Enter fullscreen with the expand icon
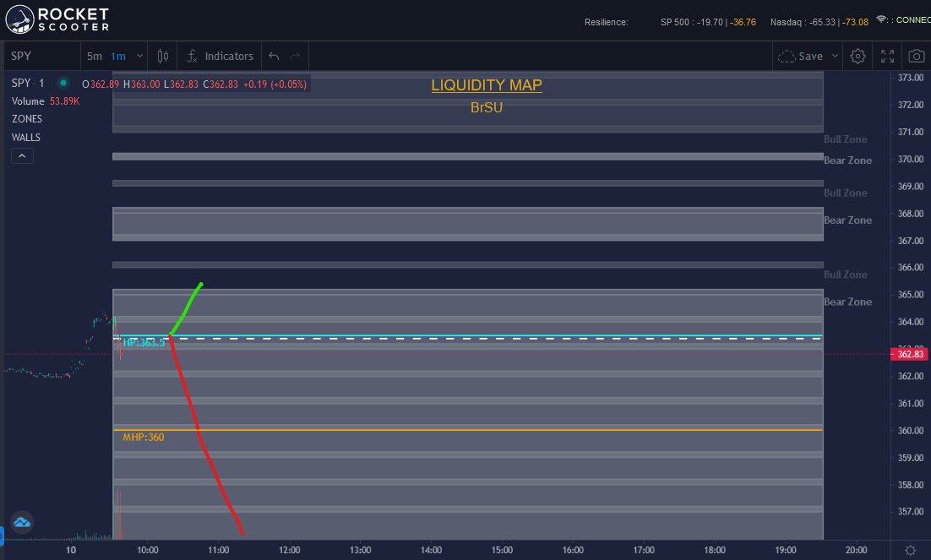Screen dimensions: 931x560 coord(887,56)
